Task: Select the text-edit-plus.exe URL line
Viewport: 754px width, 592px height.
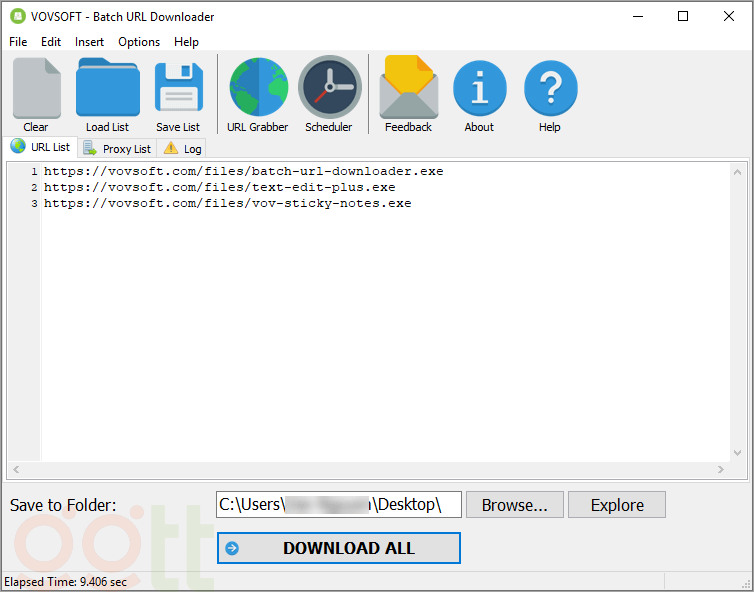Action: [220, 187]
